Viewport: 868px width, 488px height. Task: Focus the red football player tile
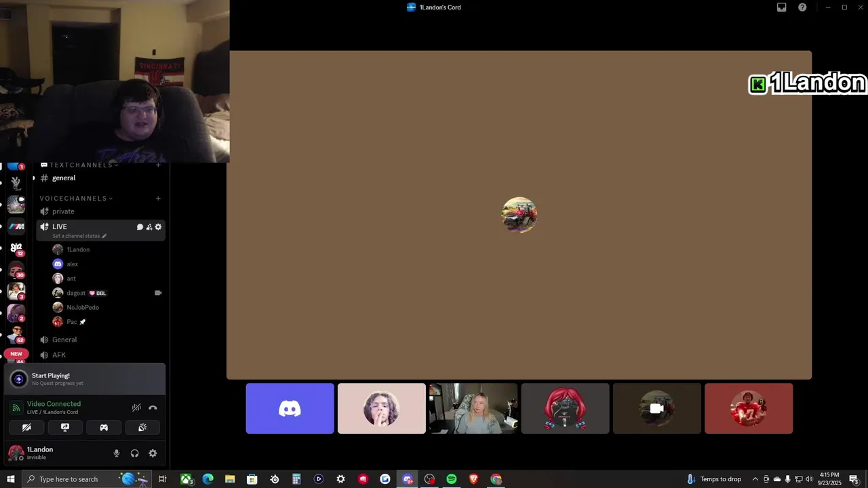click(x=749, y=409)
